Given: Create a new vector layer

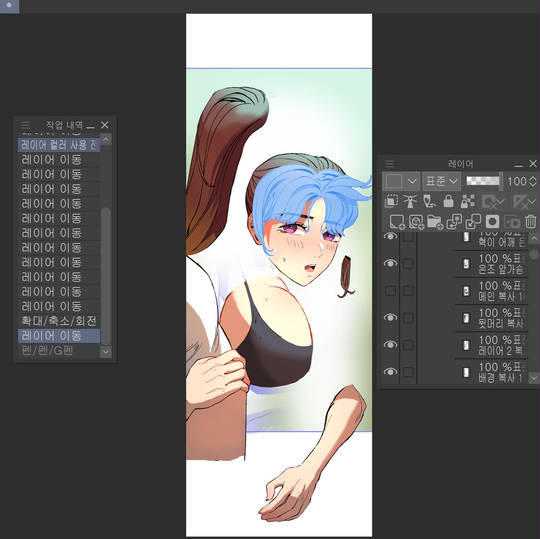Looking at the screenshot, I should (x=416, y=221).
